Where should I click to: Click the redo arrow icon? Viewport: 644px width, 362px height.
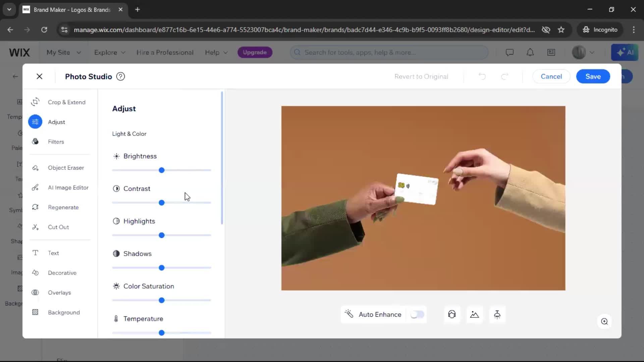504,76
